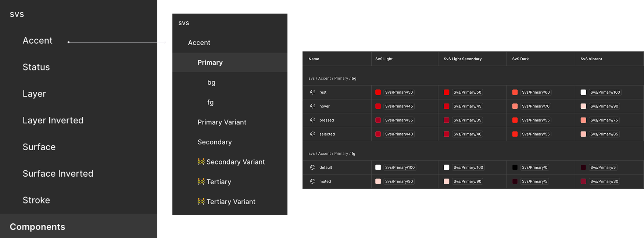Screen dimensions: 644x238
Task: Click the SvS Light column header
Action: (x=384, y=59)
